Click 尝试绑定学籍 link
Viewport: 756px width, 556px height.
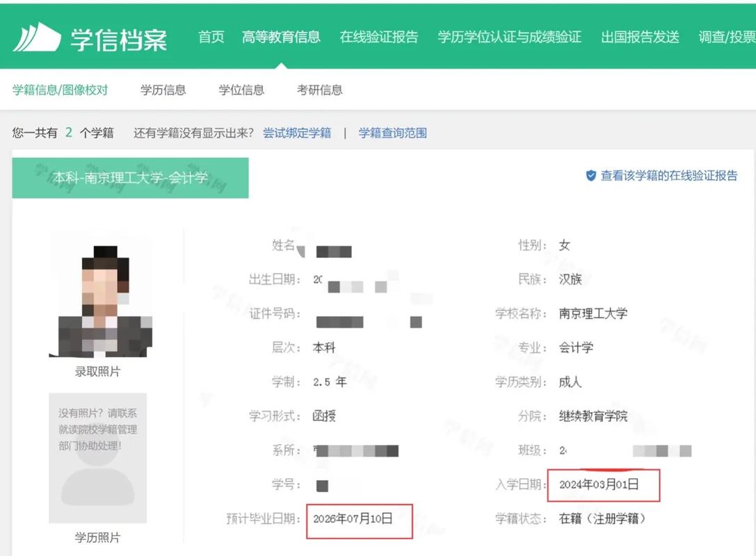point(297,133)
